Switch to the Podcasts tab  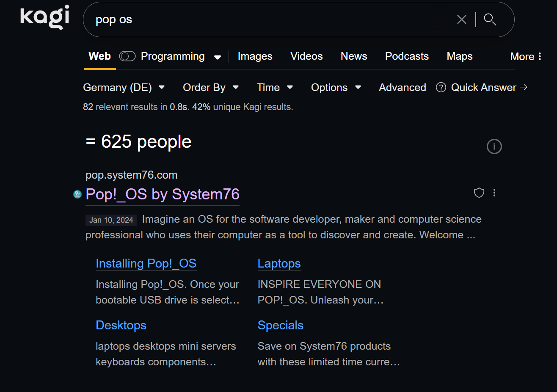(x=407, y=56)
